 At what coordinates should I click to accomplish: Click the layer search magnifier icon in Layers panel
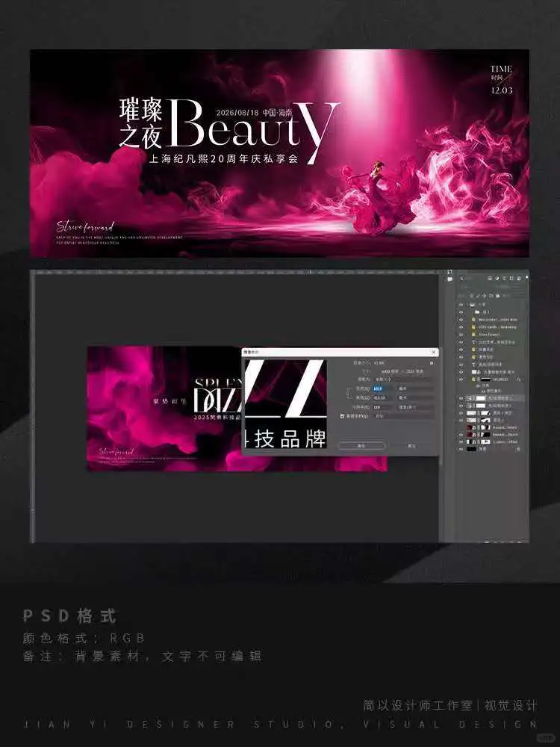461,278
